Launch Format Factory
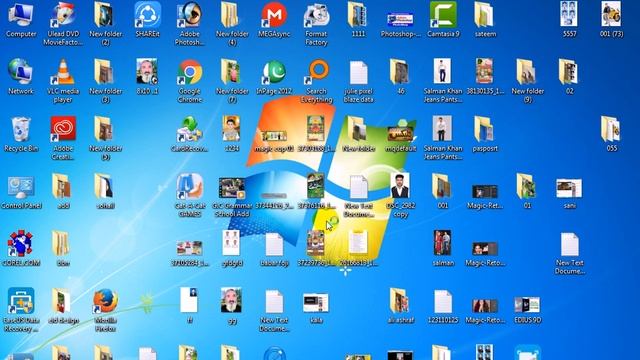 316,24
